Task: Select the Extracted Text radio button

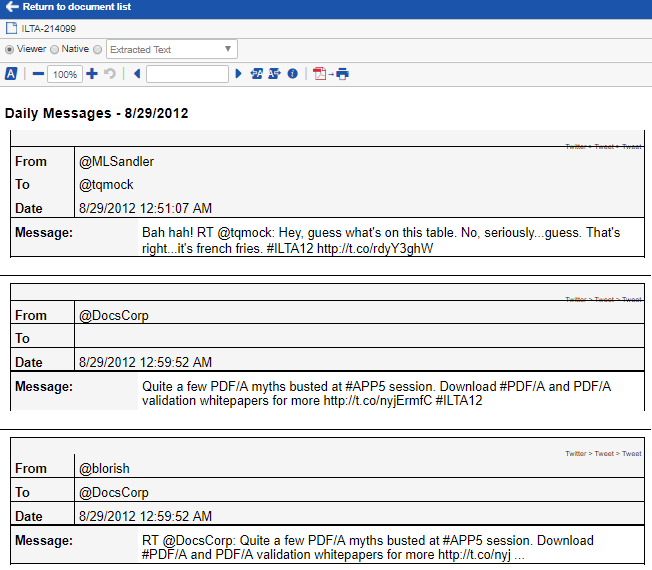Action: point(97,49)
